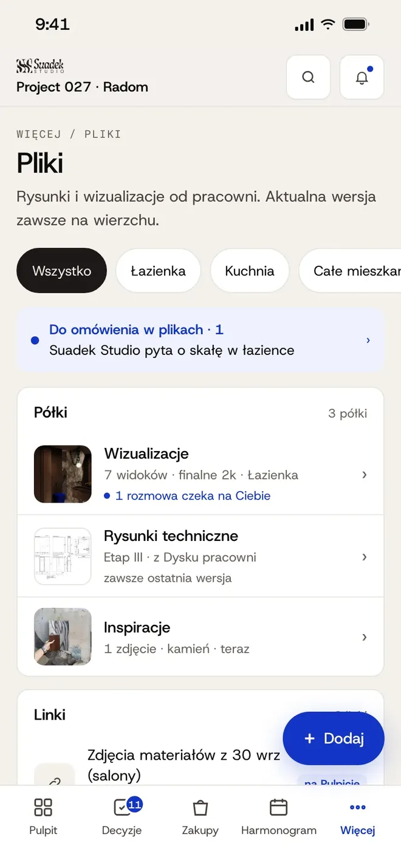
Task: Tap the Linki section header
Action: coord(50,715)
